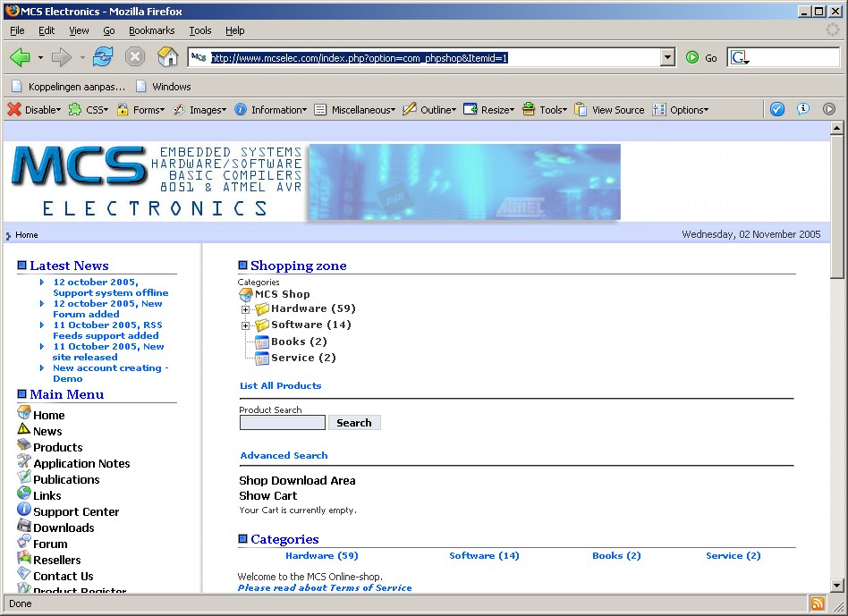Open the Forward button history dropdown arrow
This screenshot has height=616, width=848.
pos(82,57)
